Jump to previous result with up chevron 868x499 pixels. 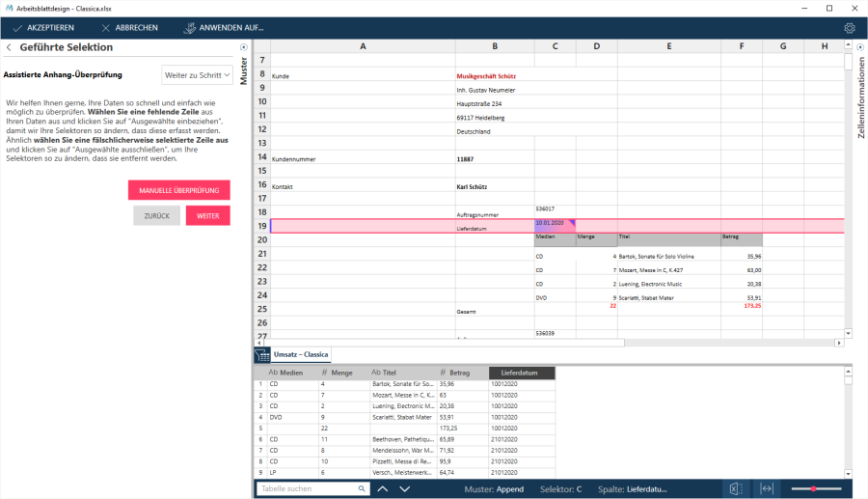(383, 488)
